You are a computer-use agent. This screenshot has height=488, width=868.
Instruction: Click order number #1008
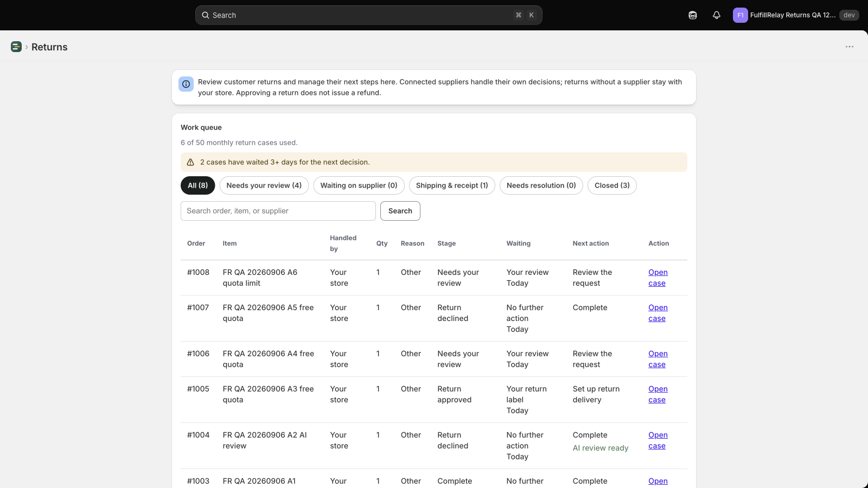click(x=198, y=272)
